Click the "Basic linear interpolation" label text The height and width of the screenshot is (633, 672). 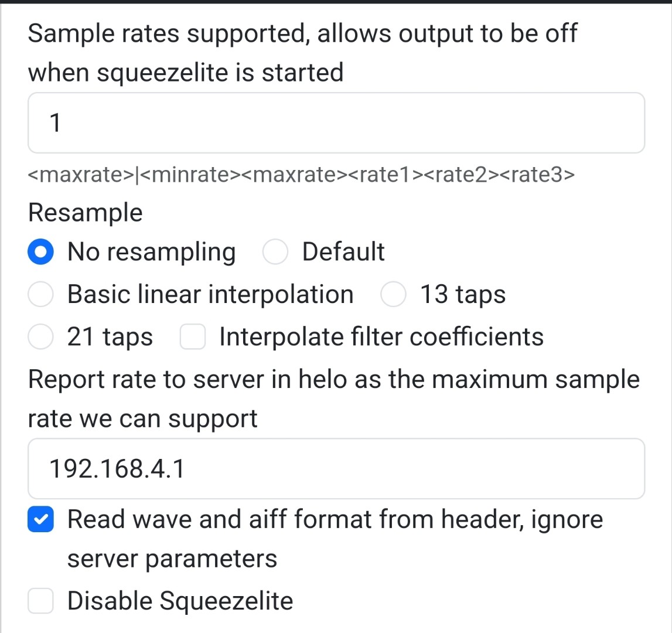pyautogui.click(x=210, y=295)
